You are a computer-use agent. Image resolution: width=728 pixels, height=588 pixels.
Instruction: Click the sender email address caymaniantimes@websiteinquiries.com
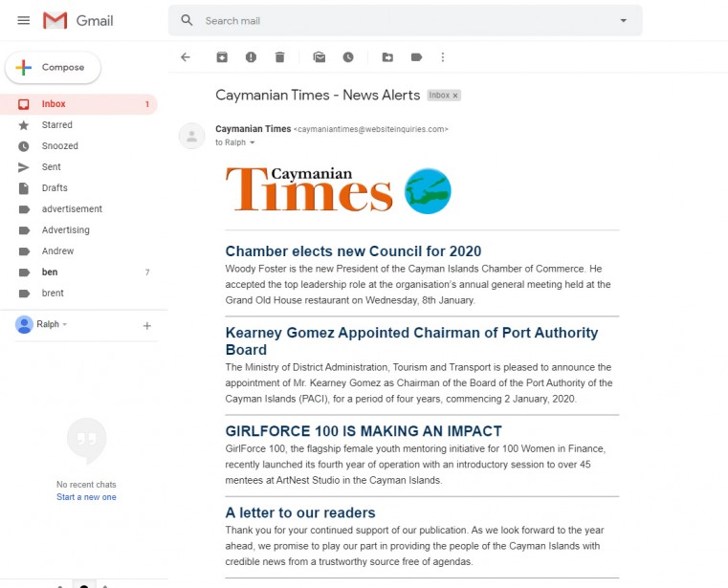(373, 129)
